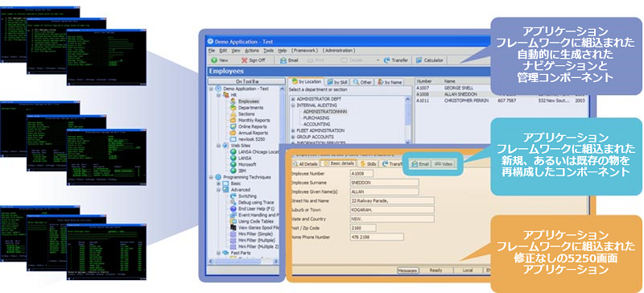
Task: Select the Basic details tab
Action: 338,163
